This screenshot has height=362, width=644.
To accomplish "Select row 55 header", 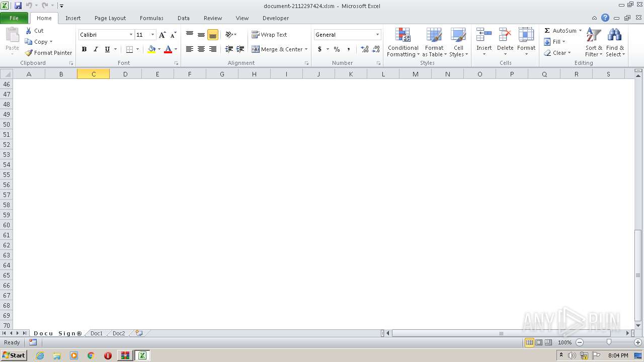I will pyautogui.click(x=7, y=174).
